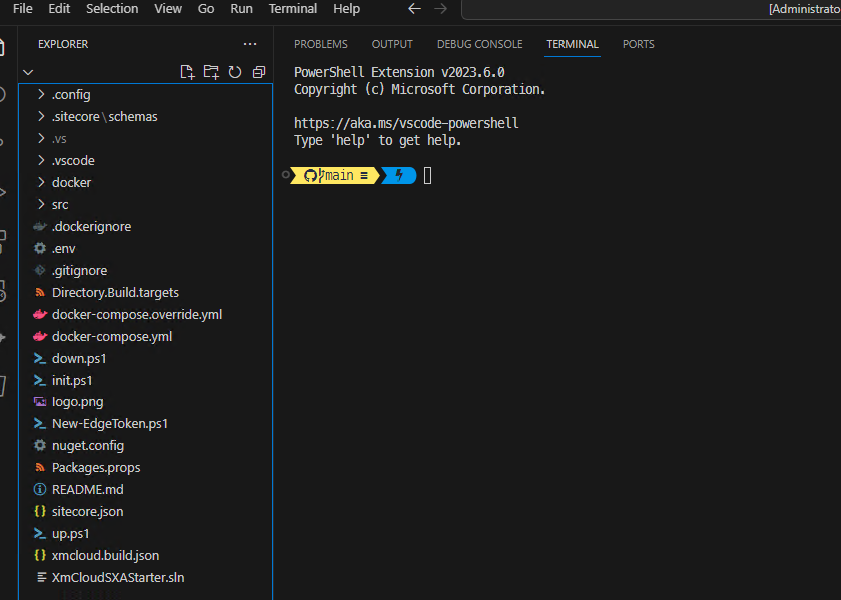Open the View menu

click(168, 9)
